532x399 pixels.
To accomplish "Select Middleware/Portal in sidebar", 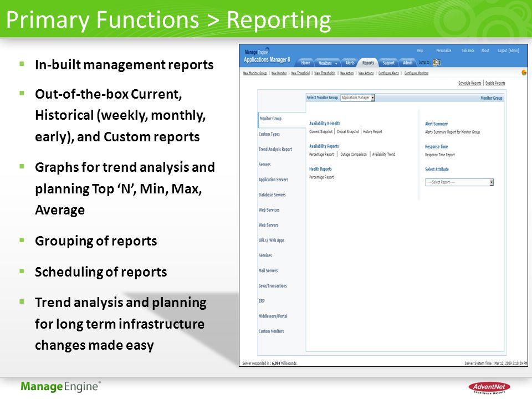I will tap(273, 316).
